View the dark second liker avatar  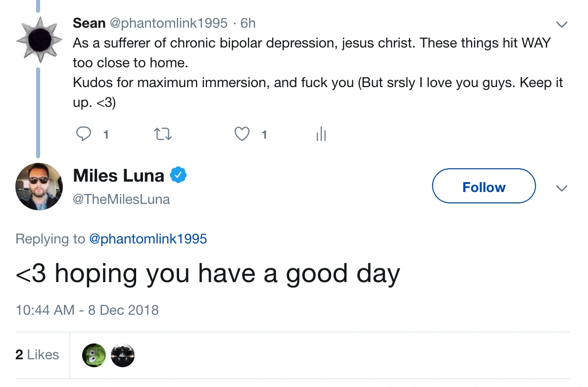click(x=123, y=355)
